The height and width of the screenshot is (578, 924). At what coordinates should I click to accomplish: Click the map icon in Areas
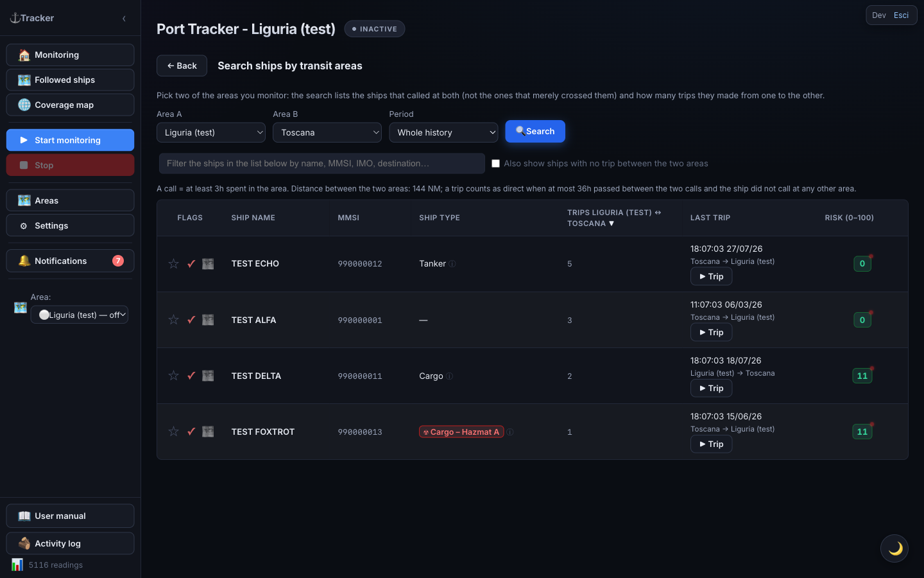point(24,200)
